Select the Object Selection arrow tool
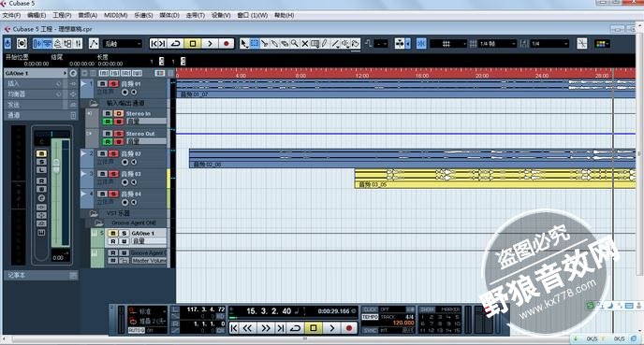 point(244,44)
